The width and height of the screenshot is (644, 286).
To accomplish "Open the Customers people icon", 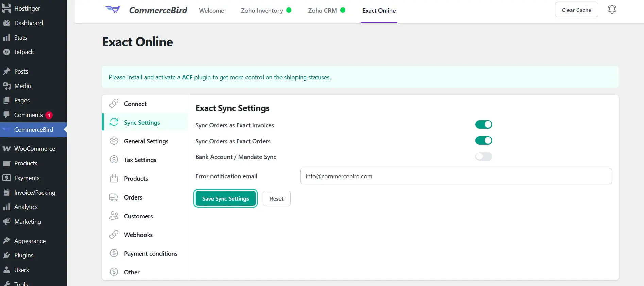I will point(114,216).
